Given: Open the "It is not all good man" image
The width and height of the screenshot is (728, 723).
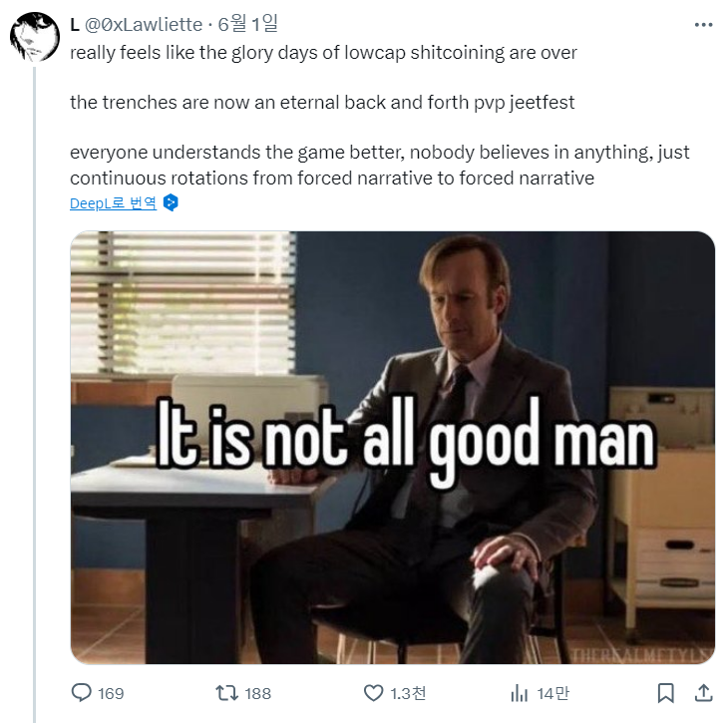Looking at the screenshot, I should (x=392, y=448).
